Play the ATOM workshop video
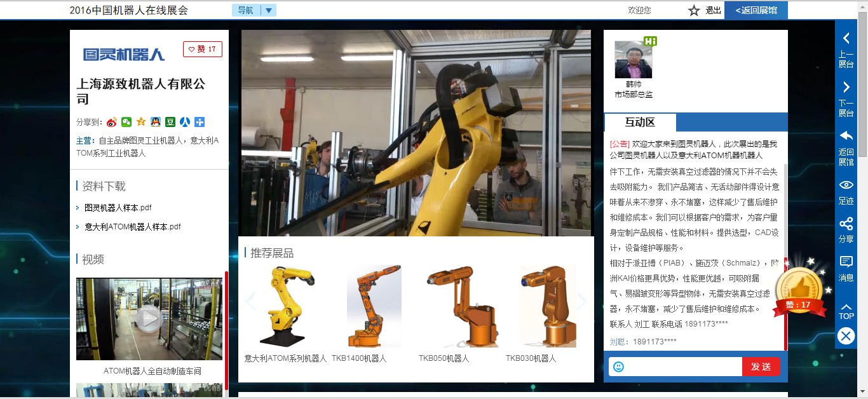868x399 pixels. (149, 319)
